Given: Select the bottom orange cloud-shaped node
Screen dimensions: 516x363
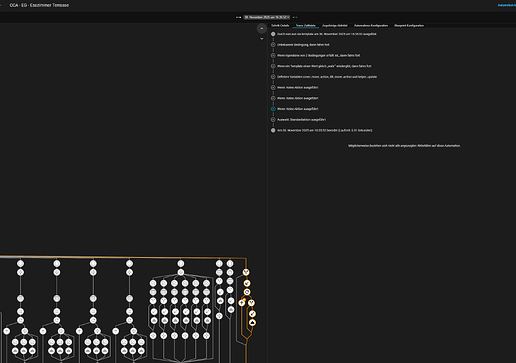Looking at the screenshot, I should click(252, 322).
